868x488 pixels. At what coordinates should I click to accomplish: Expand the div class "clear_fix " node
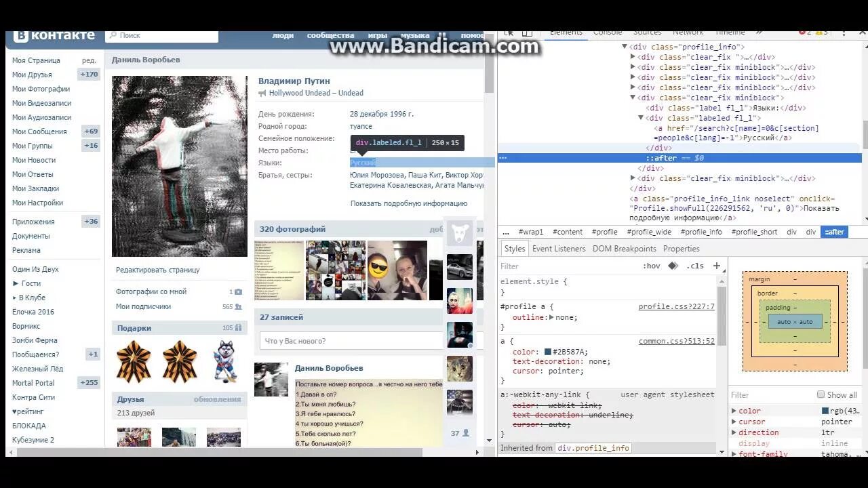[633, 57]
